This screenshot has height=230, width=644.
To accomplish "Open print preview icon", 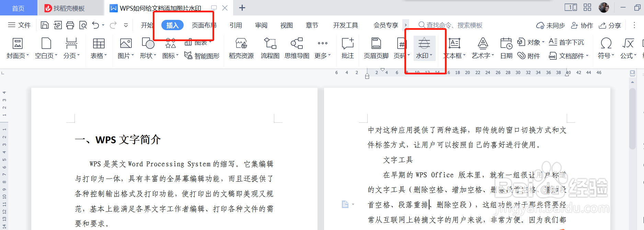I will pyautogui.click(x=83, y=25).
